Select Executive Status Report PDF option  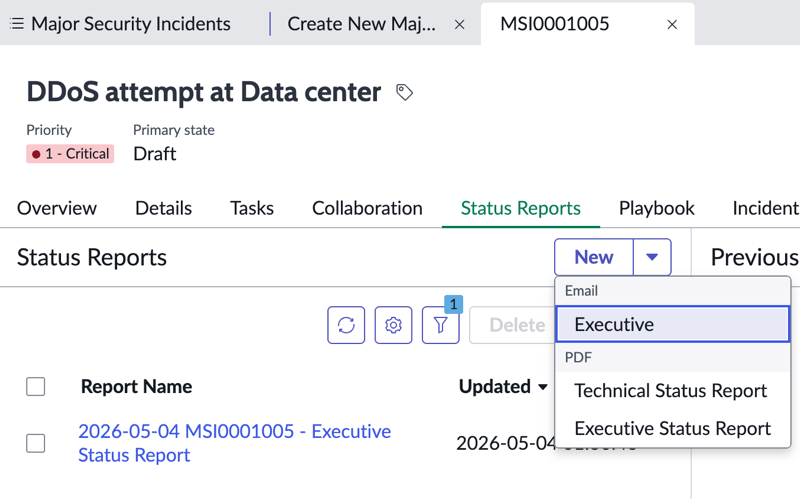pos(672,428)
